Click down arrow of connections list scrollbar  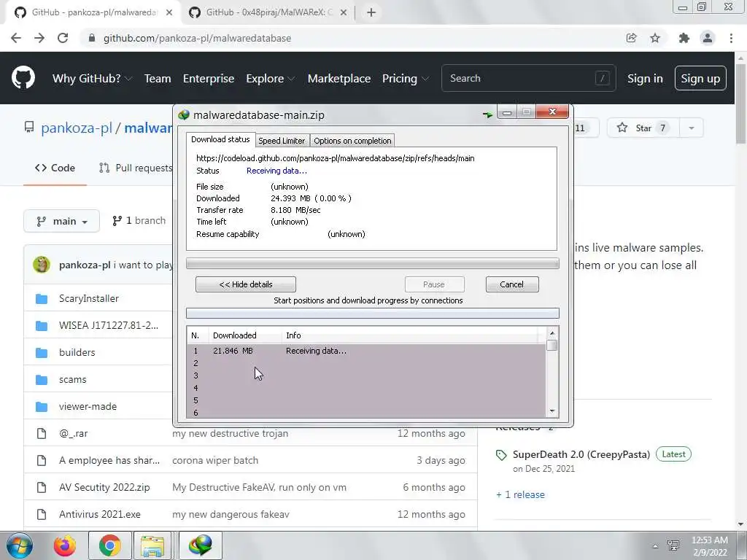click(x=552, y=411)
